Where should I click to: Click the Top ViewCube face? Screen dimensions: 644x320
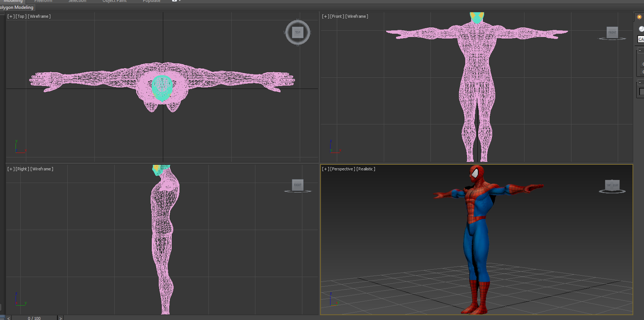click(297, 32)
